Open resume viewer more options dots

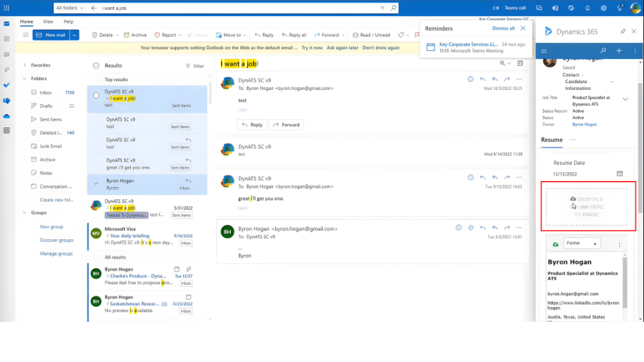point(619,245)
